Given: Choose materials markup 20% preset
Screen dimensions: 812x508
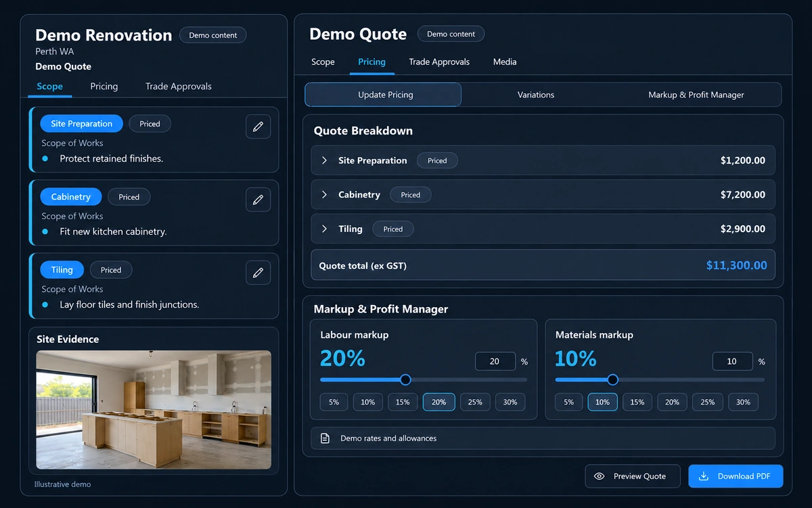Looking at the screenshot, I should (x=672, y=402).
